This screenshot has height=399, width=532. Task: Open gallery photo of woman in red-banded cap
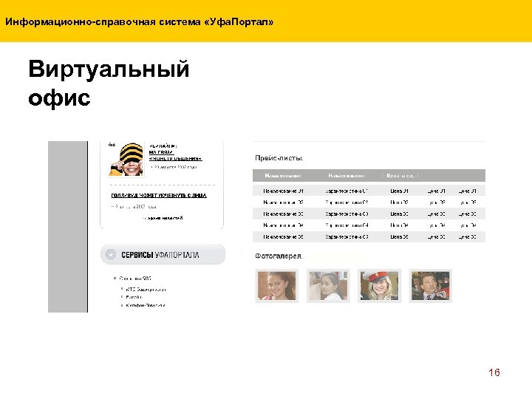coord(379,286)
